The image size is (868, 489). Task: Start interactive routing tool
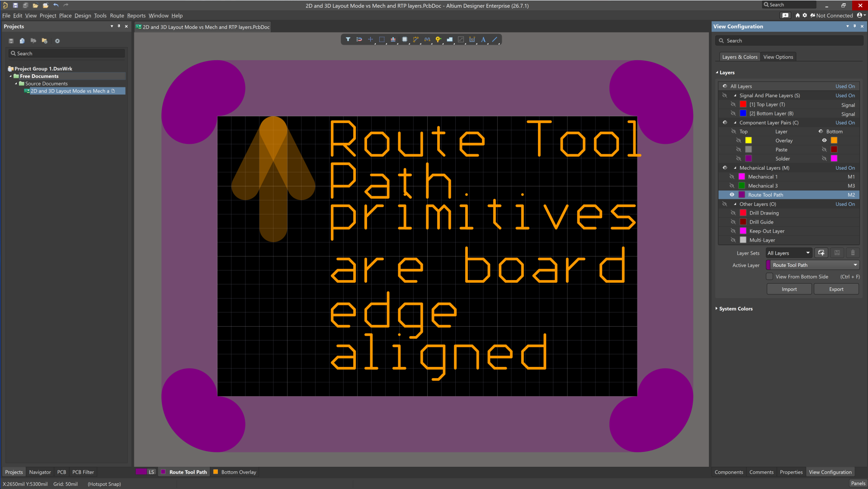pyautogui.click(x=416, y=40)
